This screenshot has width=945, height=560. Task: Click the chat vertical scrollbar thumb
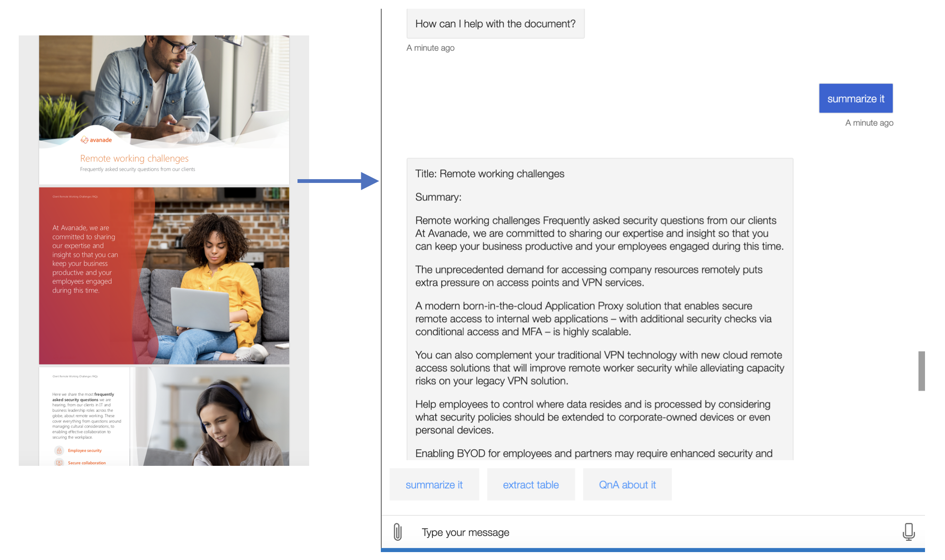pyautogui.click(x=921, y=371)
